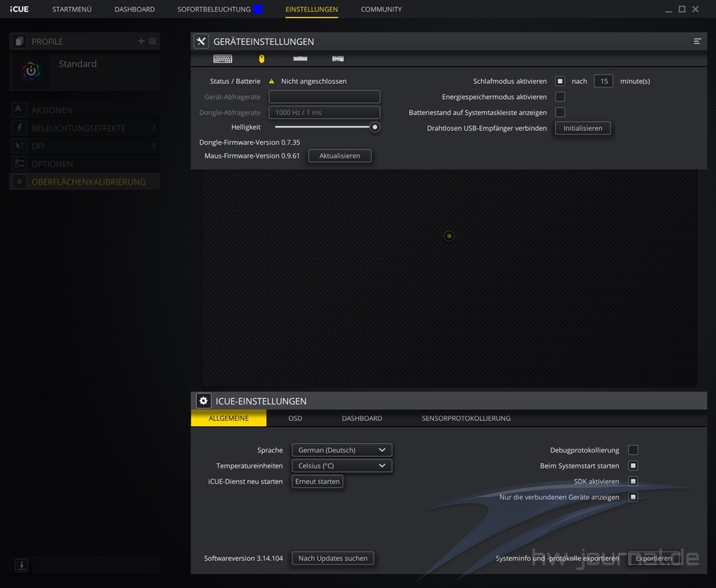Click the Aktualisieren firmware button

339,155
